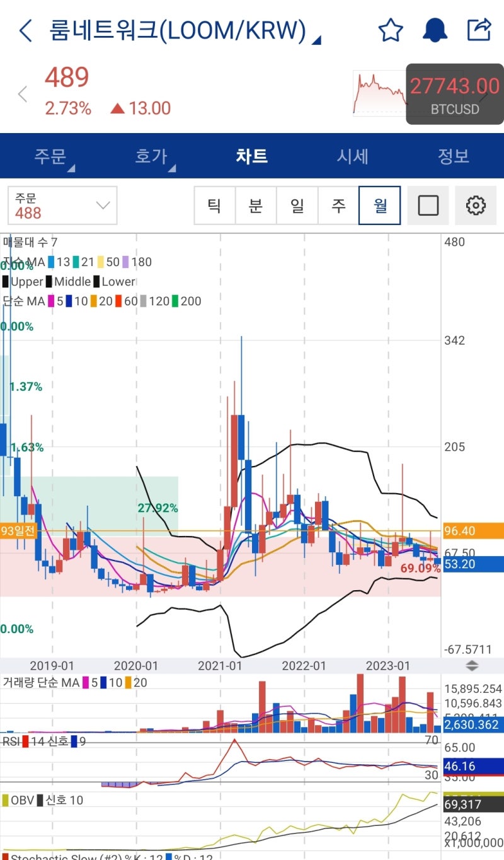
Task: Tap the 2,630.362 volume value tag
Action: click(x=472, y=725)
